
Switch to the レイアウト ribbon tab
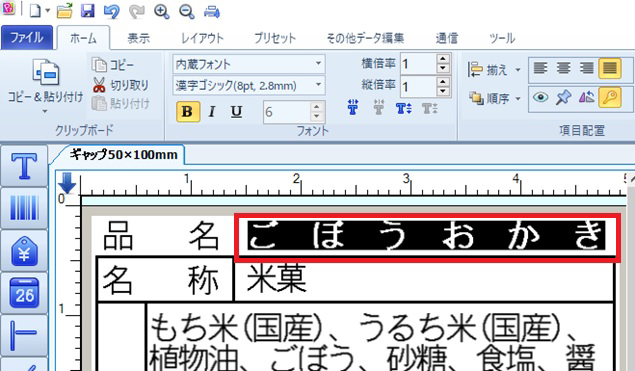click(x=202, y=38)
